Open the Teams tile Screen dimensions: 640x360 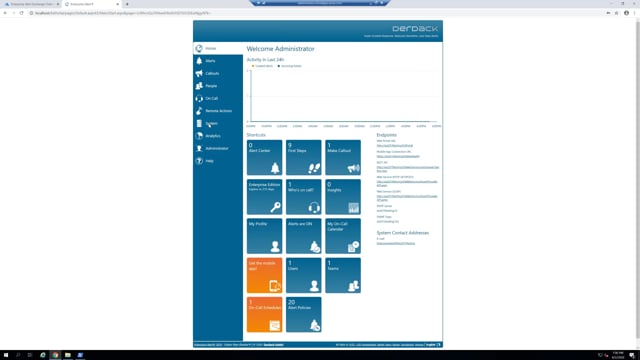343,275
